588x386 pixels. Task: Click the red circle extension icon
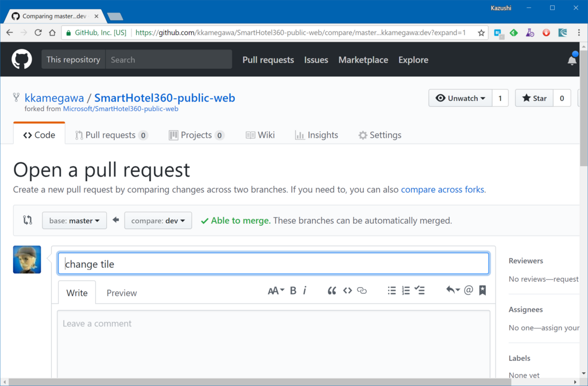click(x=546, y=33)
